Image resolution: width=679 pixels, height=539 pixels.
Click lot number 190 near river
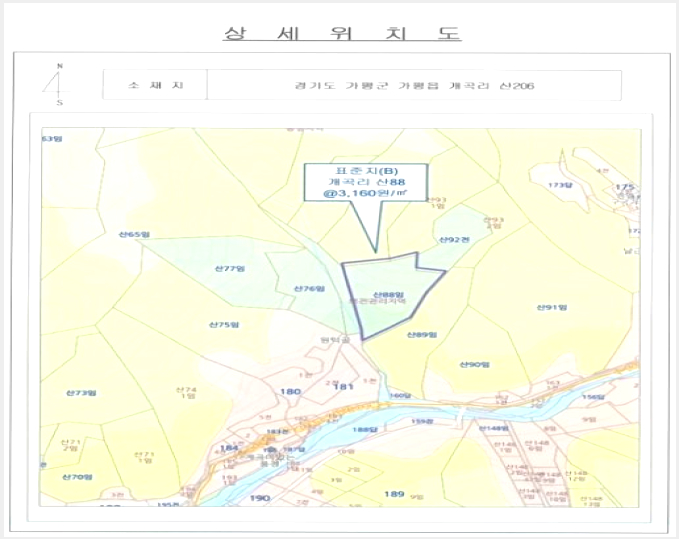(x=260, y=498)
